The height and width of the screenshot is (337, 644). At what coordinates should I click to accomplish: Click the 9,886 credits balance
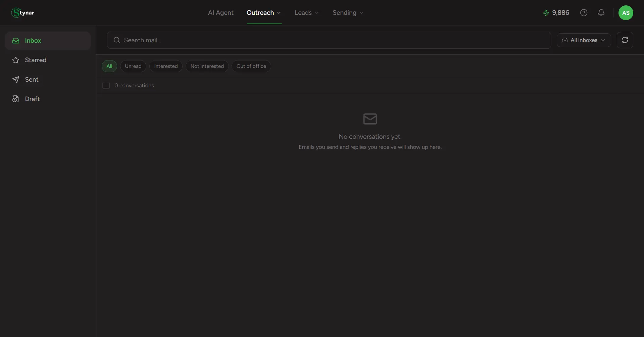(x=560, y=13)
